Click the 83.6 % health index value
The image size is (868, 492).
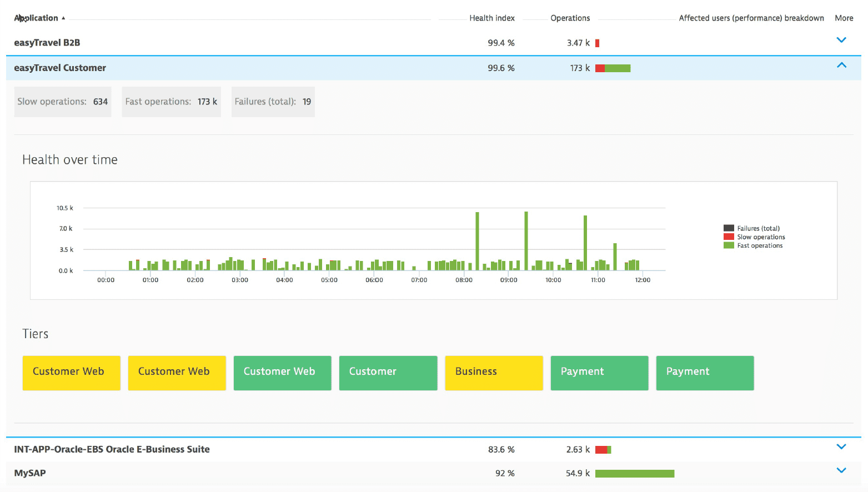tap(501, 449)
